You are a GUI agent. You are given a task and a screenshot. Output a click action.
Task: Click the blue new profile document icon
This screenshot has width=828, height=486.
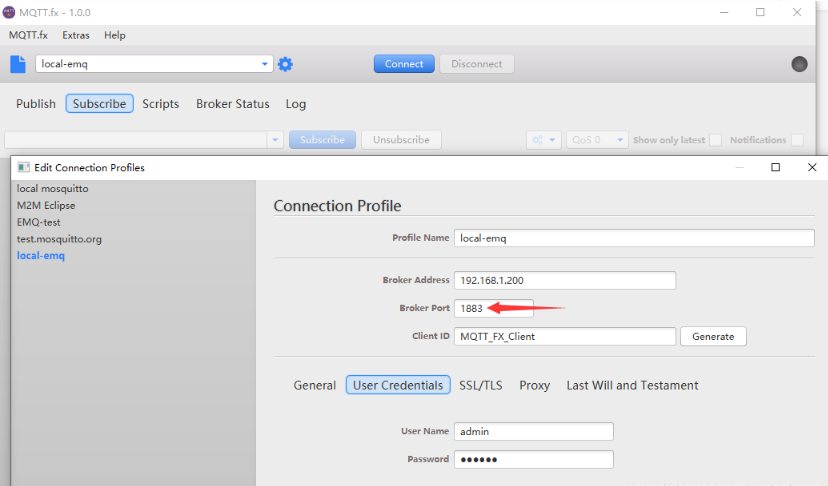coord(18,64)
